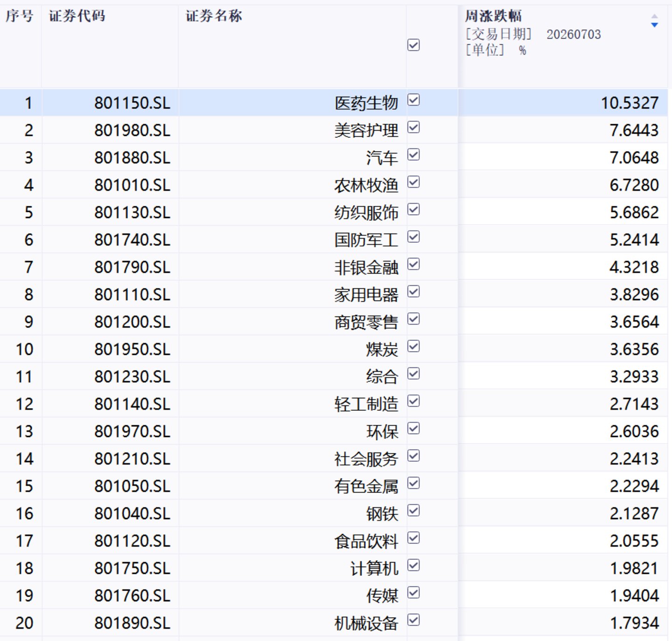Toggle checkbox for 环保 row

tap(413, 429)
